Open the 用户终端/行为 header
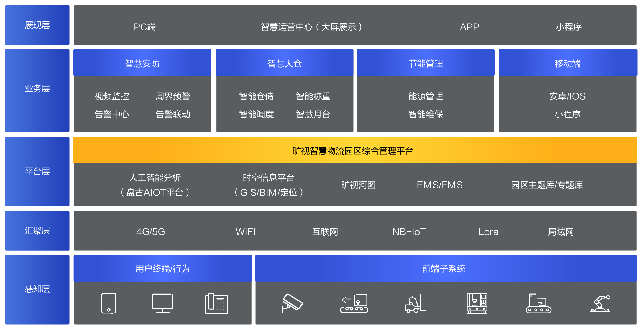 [163, 268]
